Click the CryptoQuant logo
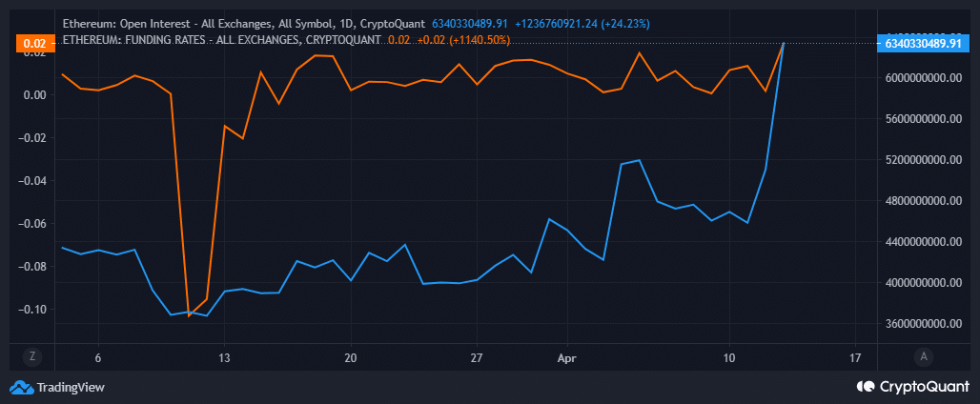 click(x=912, y=387)
